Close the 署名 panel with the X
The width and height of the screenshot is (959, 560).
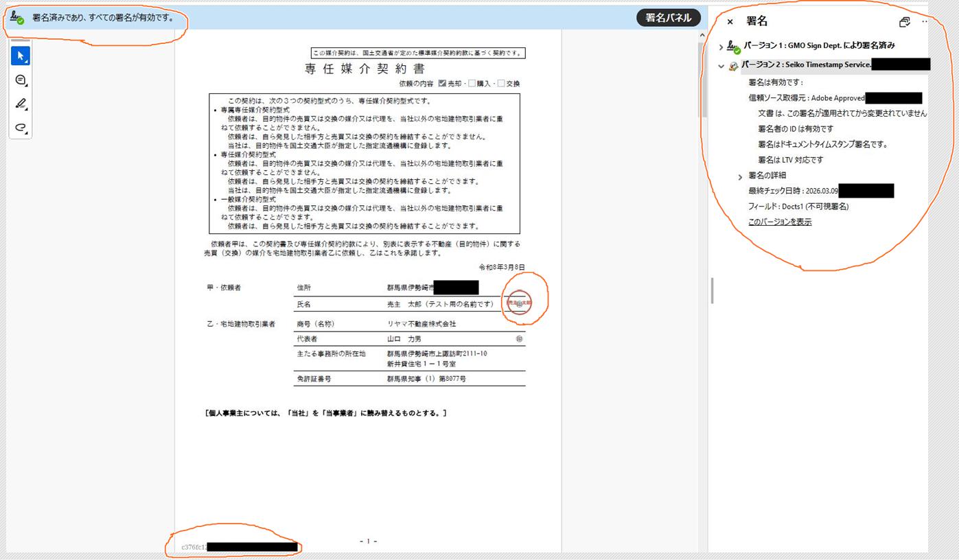[730, 22]
